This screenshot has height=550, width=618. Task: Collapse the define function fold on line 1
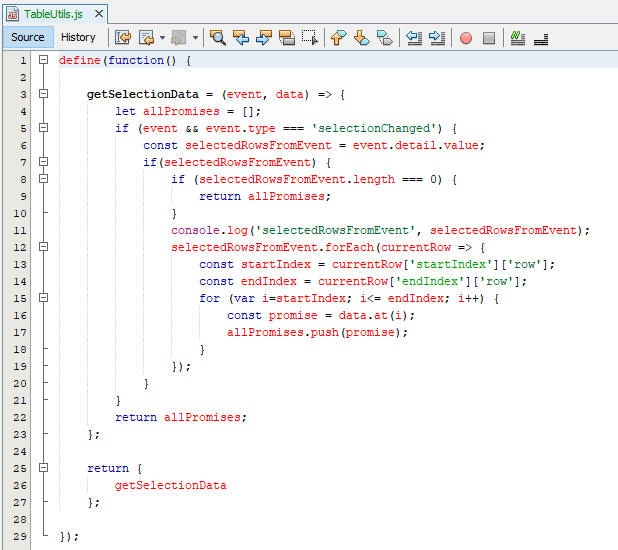[43, 60]
